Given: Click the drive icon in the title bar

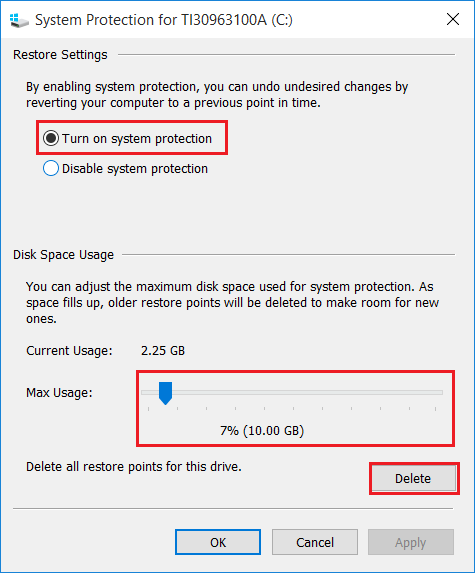Looking at the screenshot, I should (x=19, y=20).
